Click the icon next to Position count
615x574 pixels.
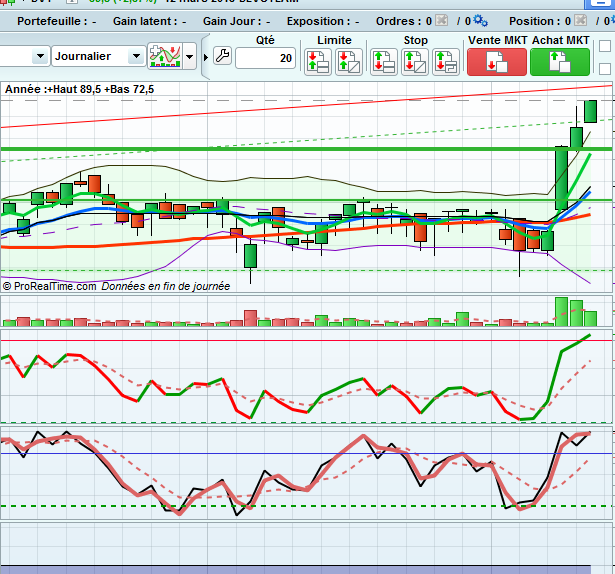(x=580, y=20)
